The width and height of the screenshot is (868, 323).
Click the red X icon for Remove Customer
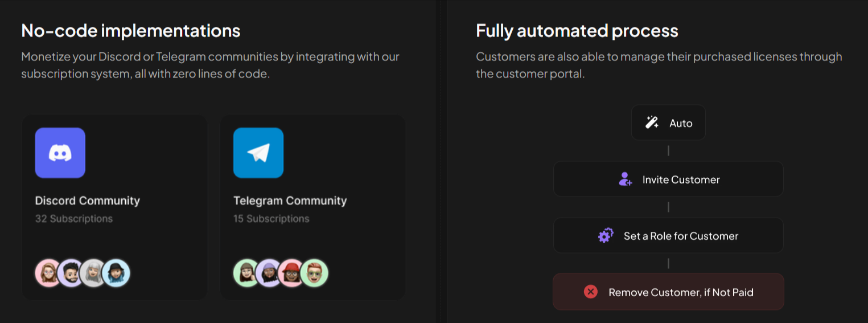(591, 292)
